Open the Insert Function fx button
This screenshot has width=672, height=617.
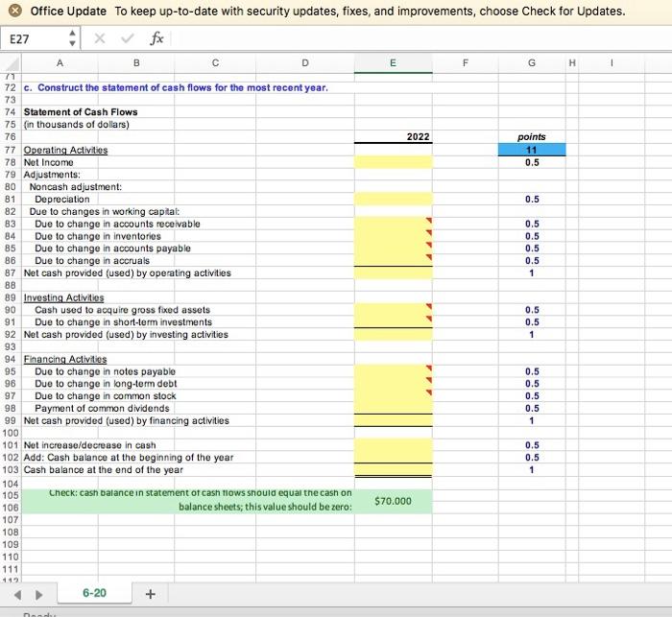coord(156,39)
